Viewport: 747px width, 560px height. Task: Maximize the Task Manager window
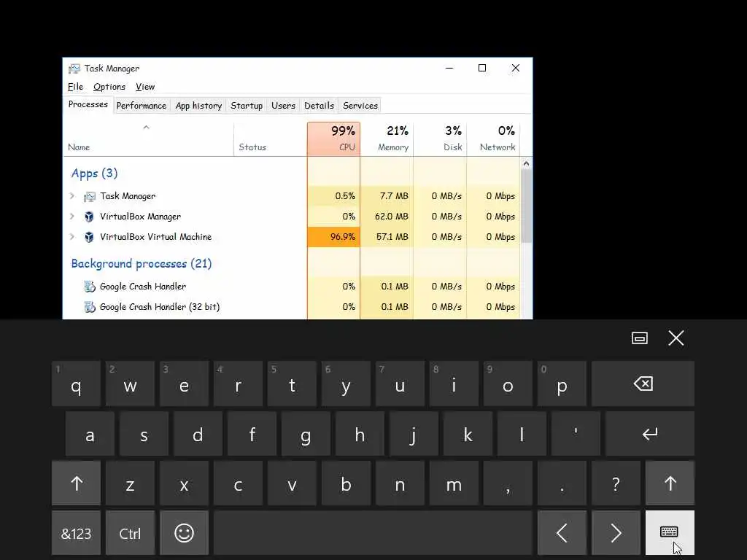point(482,68)
